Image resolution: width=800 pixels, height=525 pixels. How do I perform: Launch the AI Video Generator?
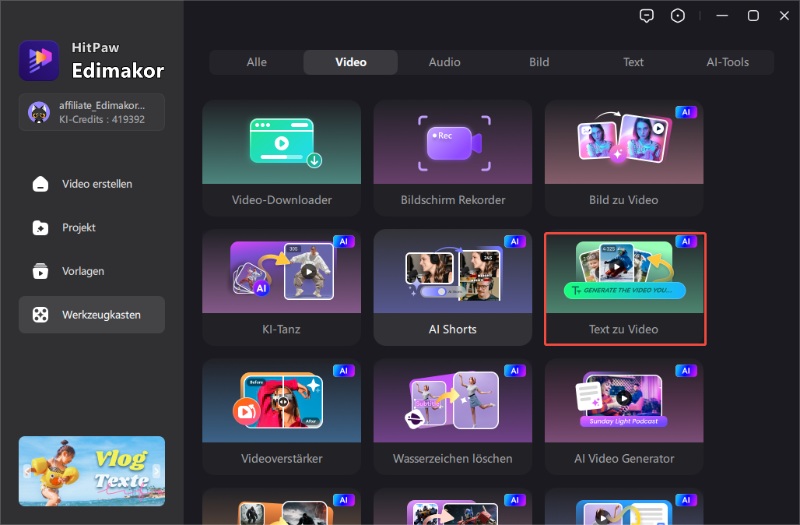click(x=623, y=417)
